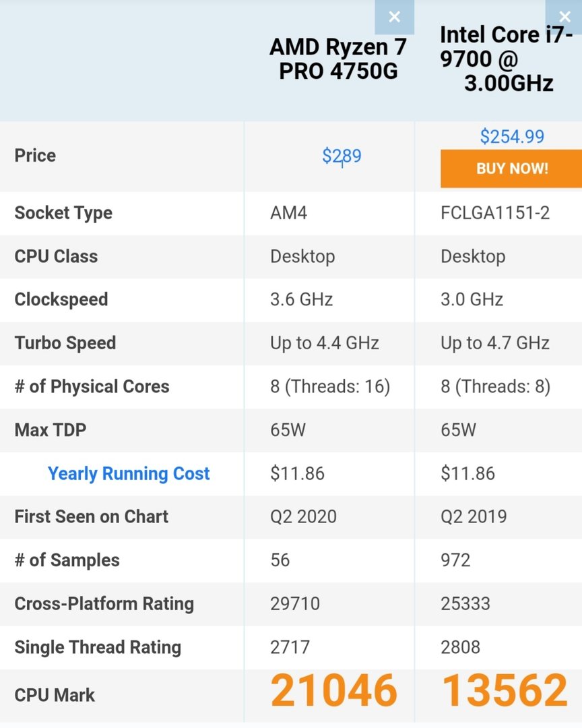Screen dimensions: 582x728
Task: Open the $254.99 price link
Action: [513, 136]
